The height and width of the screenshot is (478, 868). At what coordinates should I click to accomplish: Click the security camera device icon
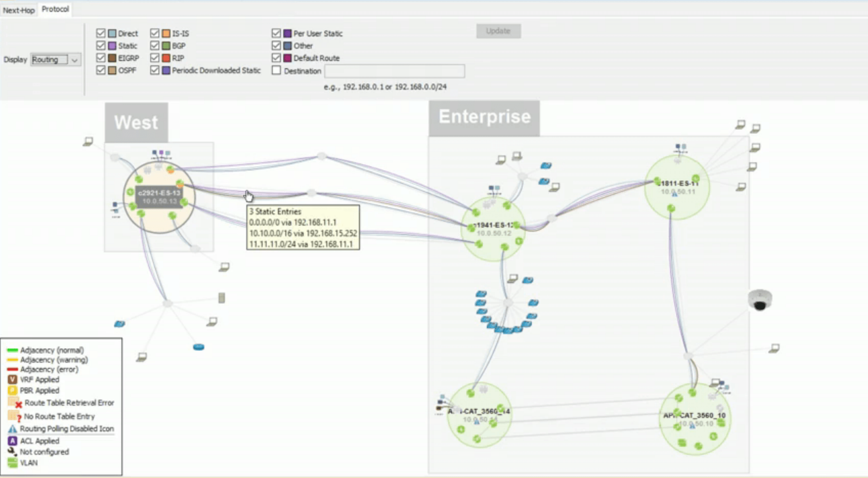[760, 300]
